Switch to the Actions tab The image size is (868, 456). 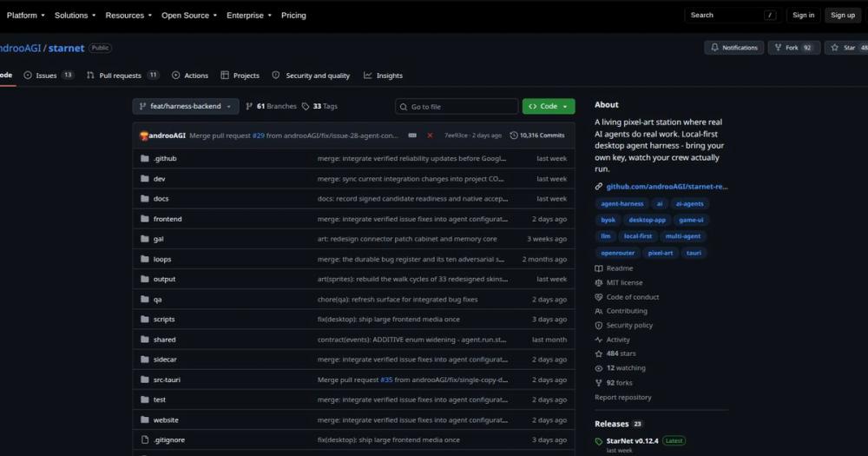(x=190, y=76)
